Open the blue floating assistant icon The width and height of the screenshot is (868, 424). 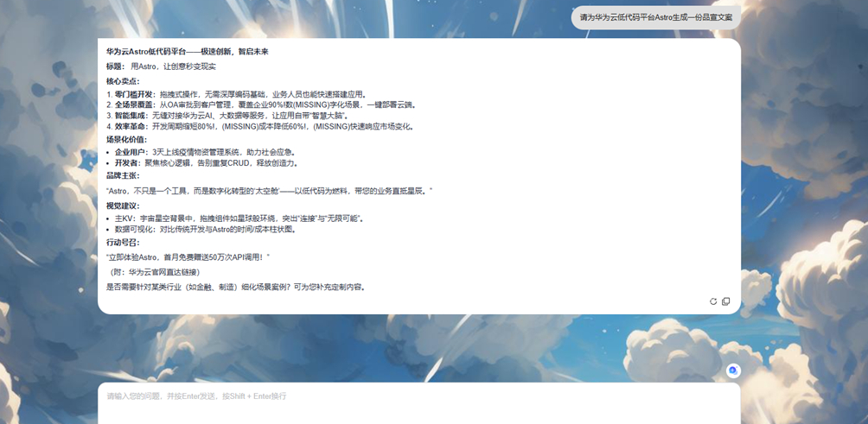pyautogui.click(x=733, y=370)
